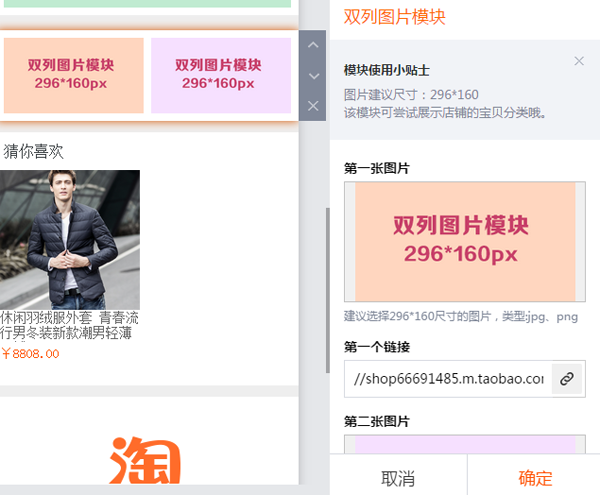The image size is (600, 495).
Task: Click the orange 双列图片模块 panel title
Action: point(394,17)
